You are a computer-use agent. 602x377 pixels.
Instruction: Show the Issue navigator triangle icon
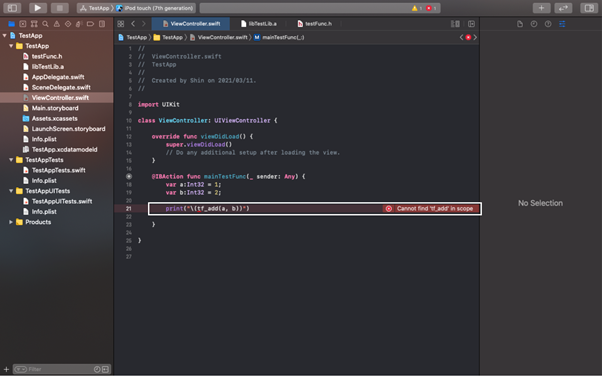pos(56,24)
